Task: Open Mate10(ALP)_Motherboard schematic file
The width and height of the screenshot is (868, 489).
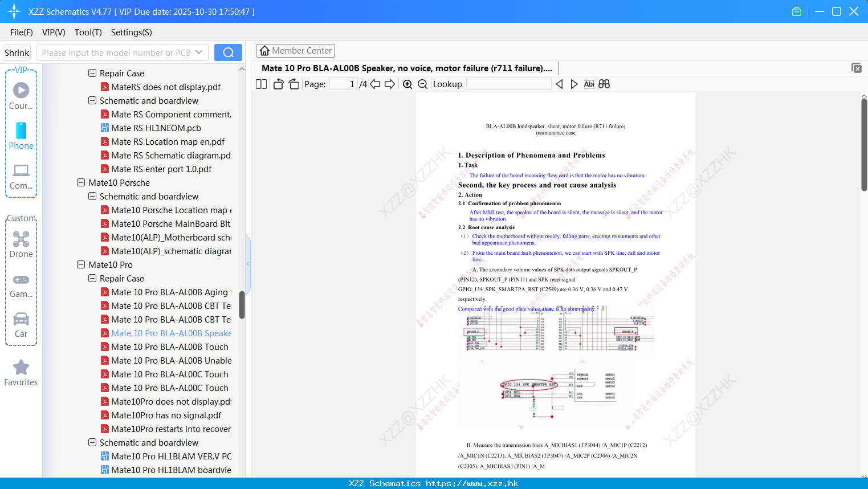Action: pyautogui.click(x=166, y=237)
